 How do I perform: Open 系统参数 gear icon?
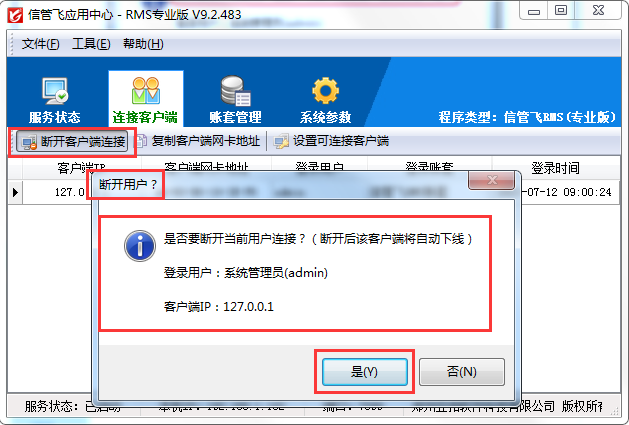(x=325, y=91)
